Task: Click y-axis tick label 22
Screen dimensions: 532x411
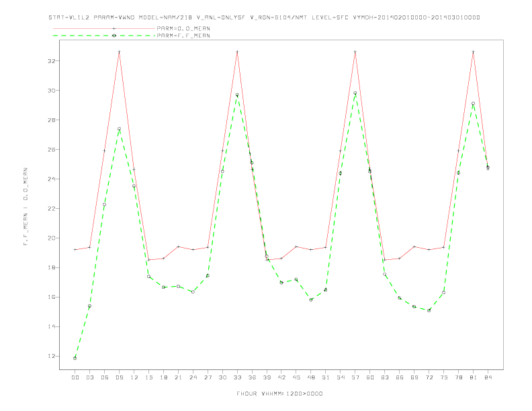Action: click(x=52, y=209)
